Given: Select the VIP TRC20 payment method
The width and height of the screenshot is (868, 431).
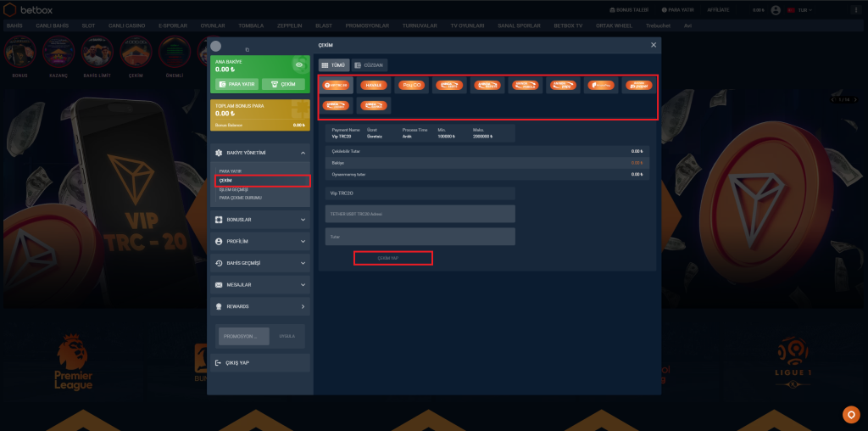Looking at the screenshot, I should click(336, 86).
